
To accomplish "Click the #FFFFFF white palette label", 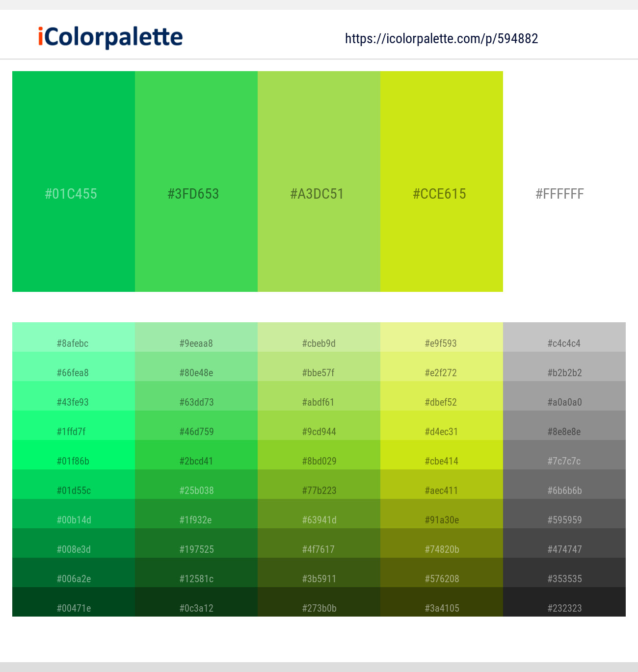I will click(x=559, y=194).
